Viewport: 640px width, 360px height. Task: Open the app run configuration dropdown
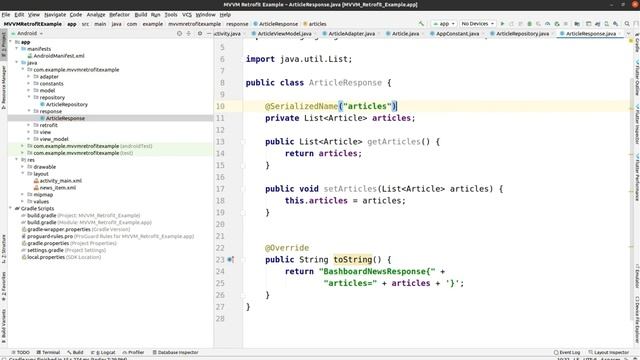coord(444,24)
